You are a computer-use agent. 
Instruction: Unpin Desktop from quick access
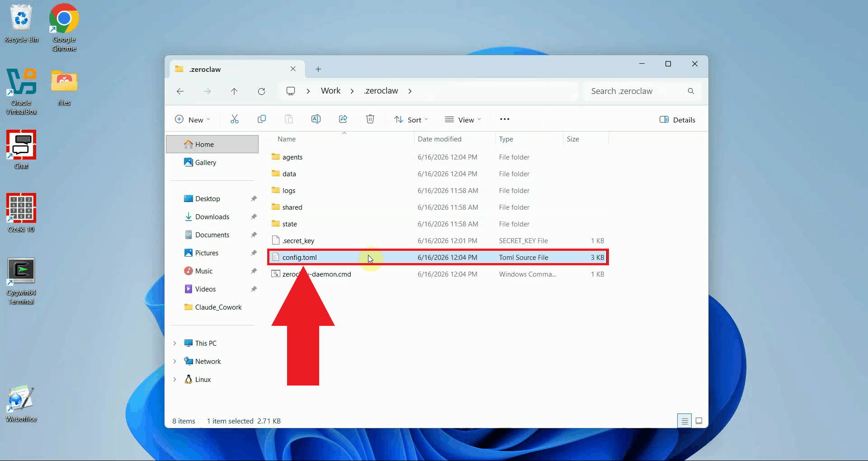coord(254,199)
